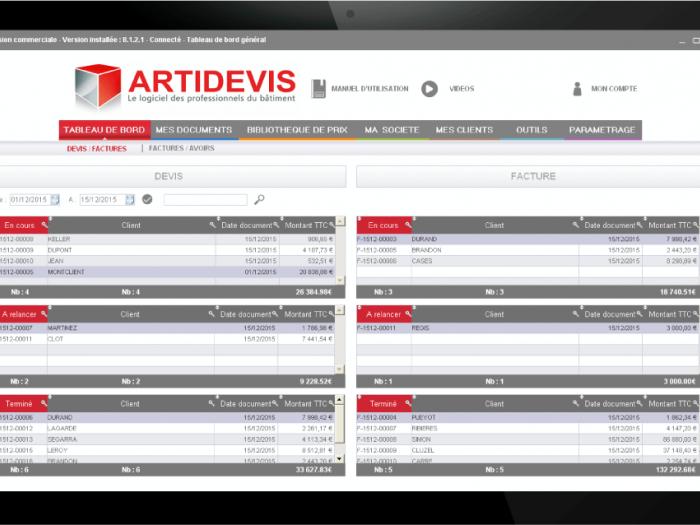Click the magnifier search icon in Devis

[x=259, y=199]
